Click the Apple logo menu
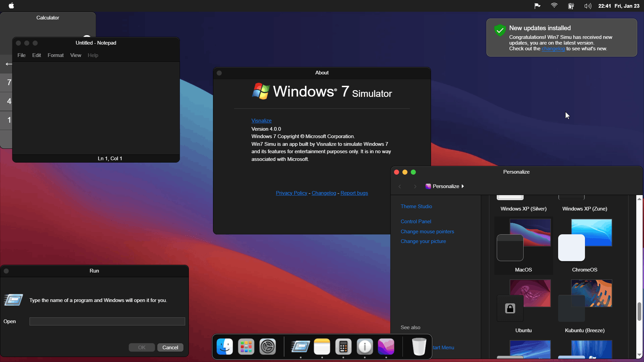 (x=11, y=6)
